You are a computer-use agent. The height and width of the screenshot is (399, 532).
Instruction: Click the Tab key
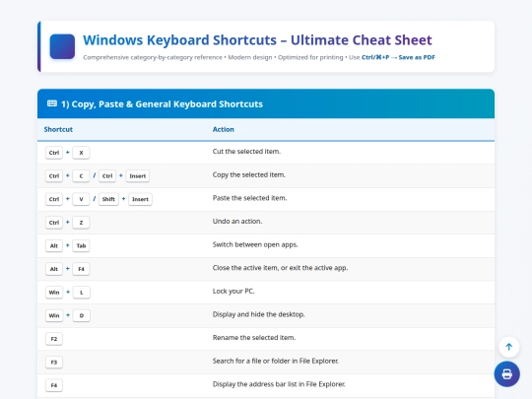(x=81, y=245)
